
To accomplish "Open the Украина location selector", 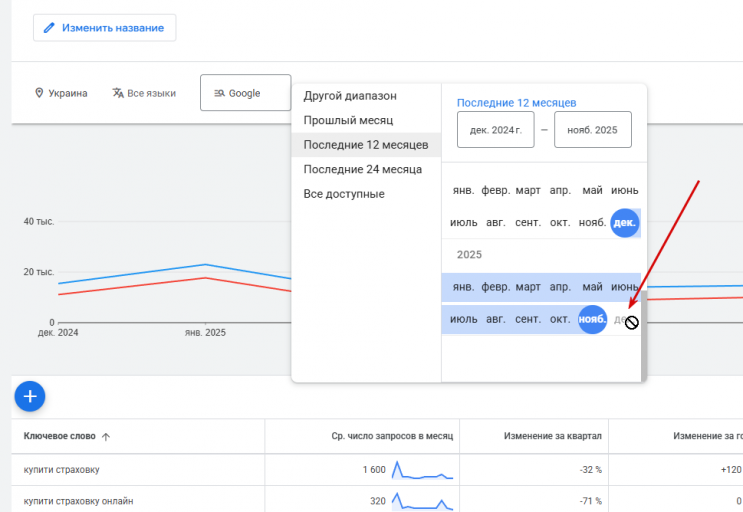I will tap(61, 93).
